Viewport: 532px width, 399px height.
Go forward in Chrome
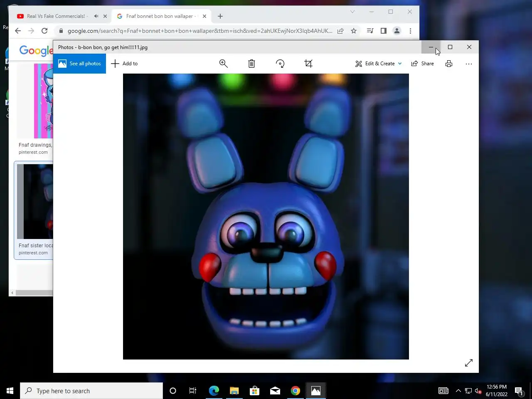[31, 31]
